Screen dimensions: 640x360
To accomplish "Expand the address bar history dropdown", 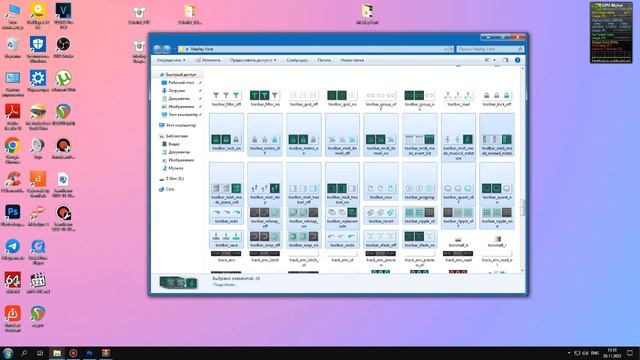I will tap(445, 49).
